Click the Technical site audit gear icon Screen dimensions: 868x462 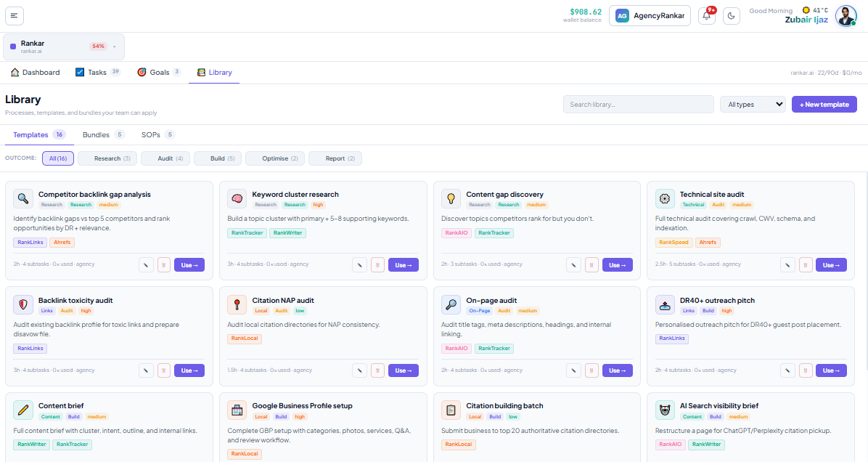click(x=665, y=198)
